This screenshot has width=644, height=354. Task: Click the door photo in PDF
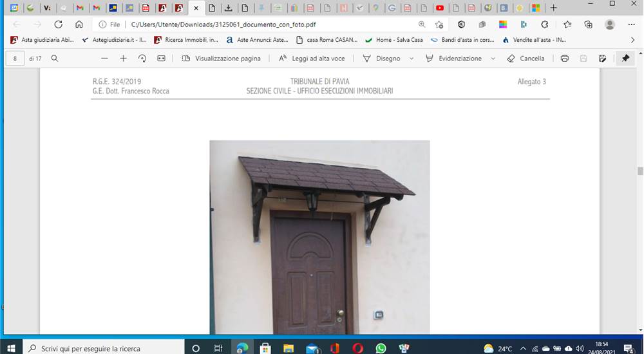click(319, 238)
